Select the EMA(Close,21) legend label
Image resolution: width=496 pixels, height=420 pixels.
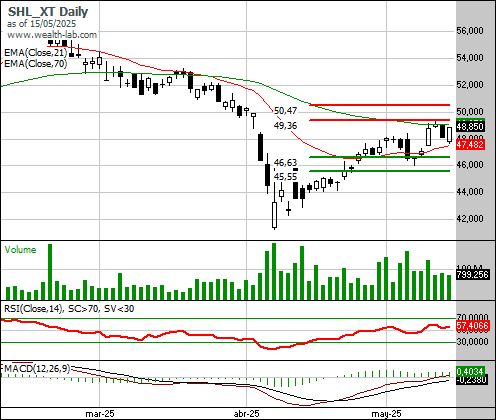pos(36,53)
